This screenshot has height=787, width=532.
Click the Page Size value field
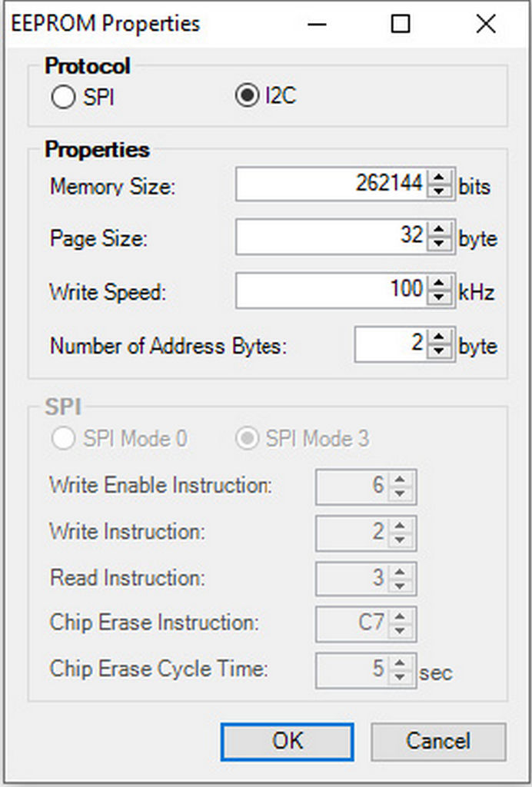tap(332, 237)
